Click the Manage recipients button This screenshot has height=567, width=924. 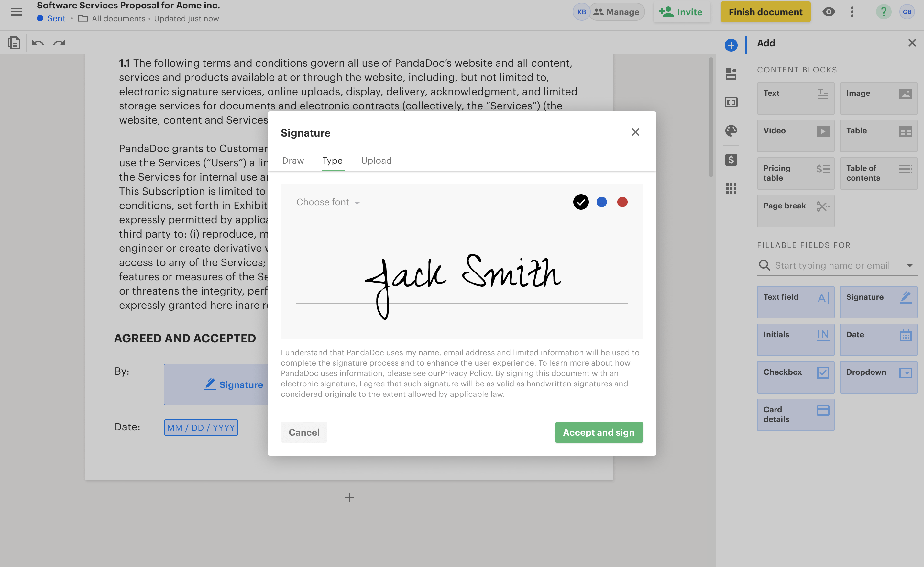(x=617, y=12)
